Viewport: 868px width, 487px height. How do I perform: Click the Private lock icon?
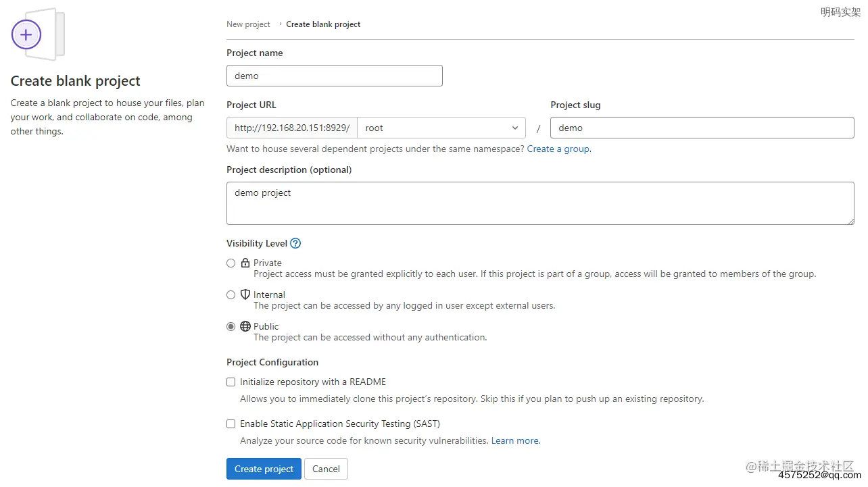(x=245, y=263)
